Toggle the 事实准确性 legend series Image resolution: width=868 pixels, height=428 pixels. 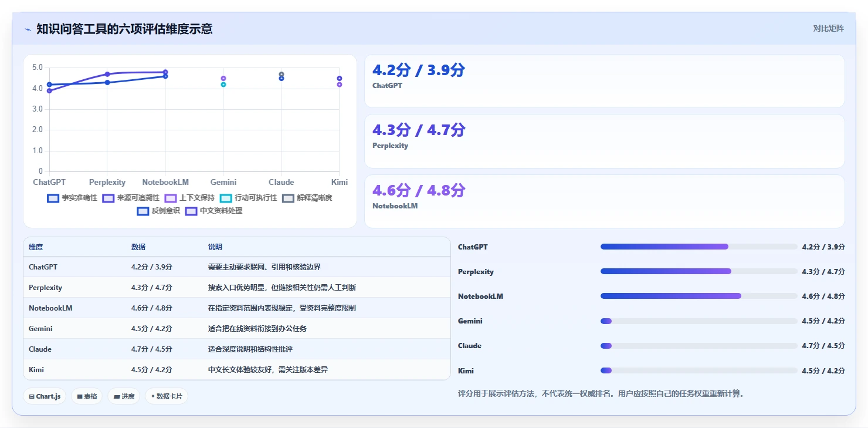tap(72, 198)
